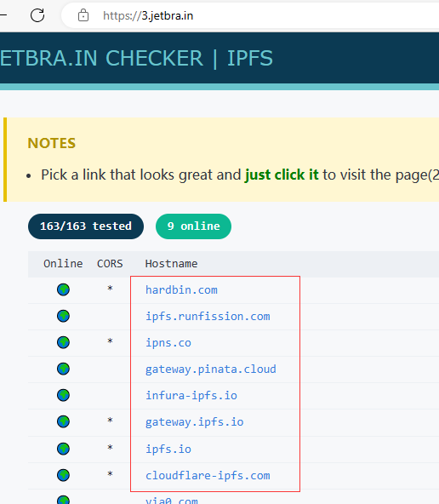This screenshot has width=439, height=504.
Task: Click the NOTES heading
Action: pos(51,143)
